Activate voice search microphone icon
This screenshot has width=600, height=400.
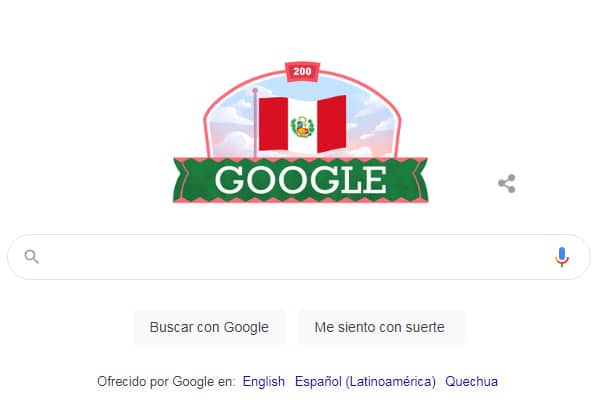point(561,257)
